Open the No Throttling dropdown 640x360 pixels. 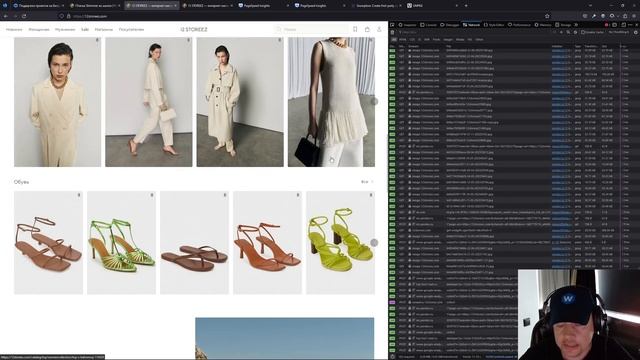(619, 32)
